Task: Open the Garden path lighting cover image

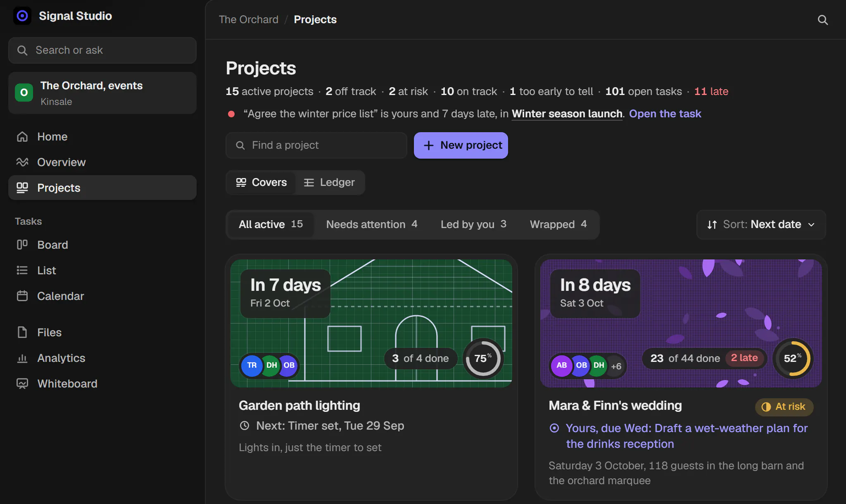Action: (x=371, y=323)
